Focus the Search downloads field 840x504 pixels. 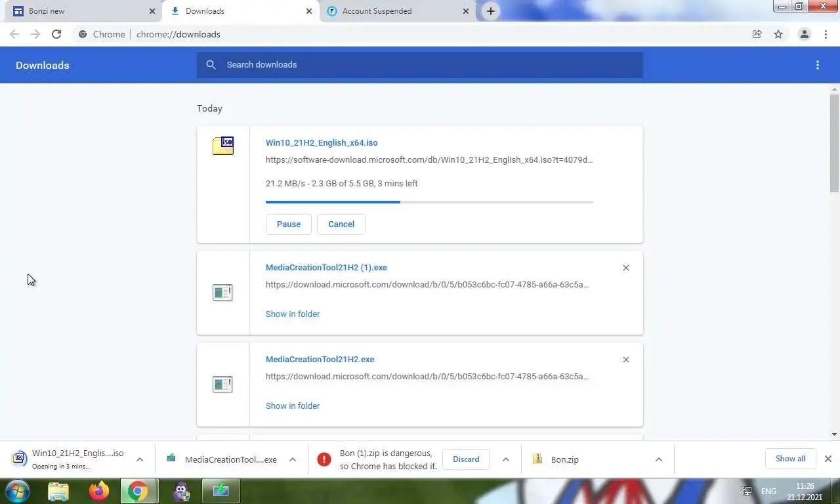click(420, 65)
